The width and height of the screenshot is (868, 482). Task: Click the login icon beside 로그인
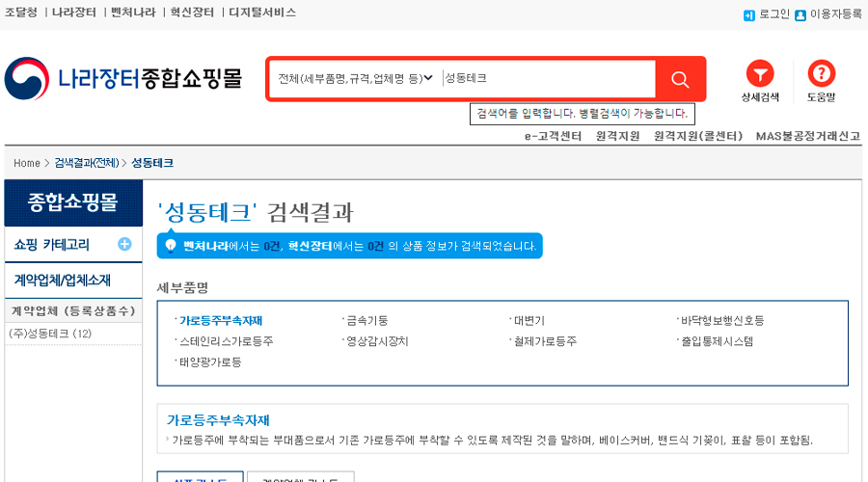(749, 15)
